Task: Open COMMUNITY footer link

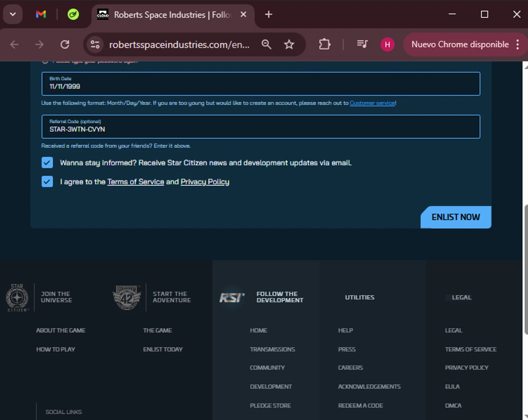Action: coord(267,368)
